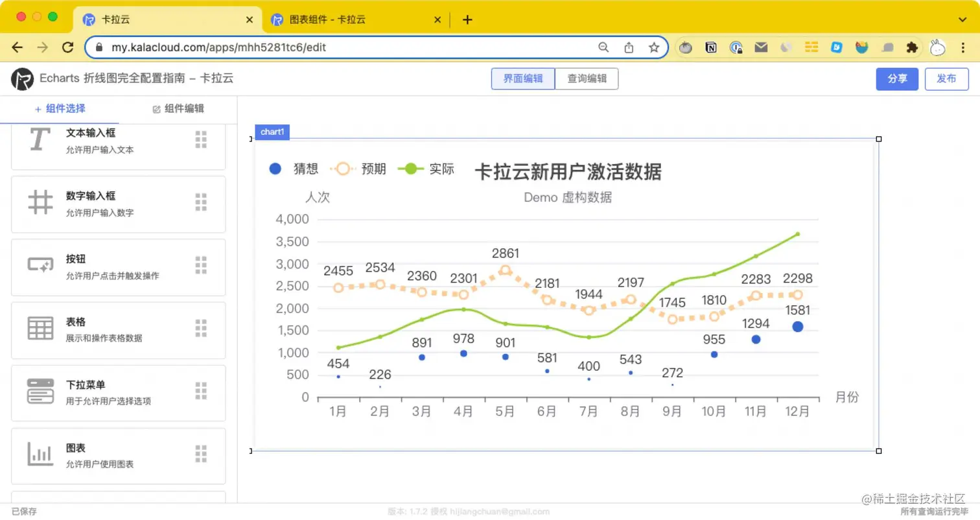This screenshot has height=520, width=980.
Task: Click the chart component bar icon
Action: pyautogui.click(x=40, y=454)
